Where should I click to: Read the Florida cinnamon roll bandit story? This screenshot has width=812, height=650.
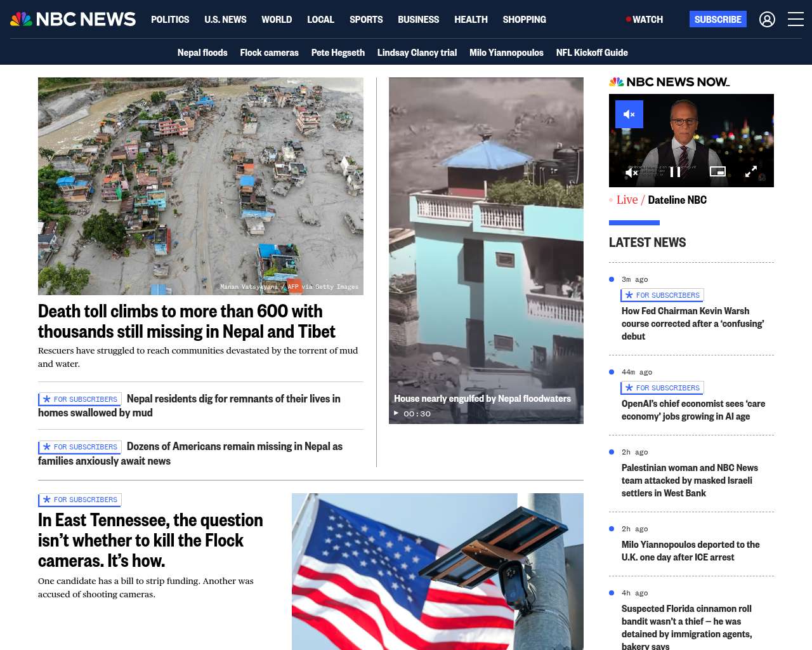[x=686, y=628]
